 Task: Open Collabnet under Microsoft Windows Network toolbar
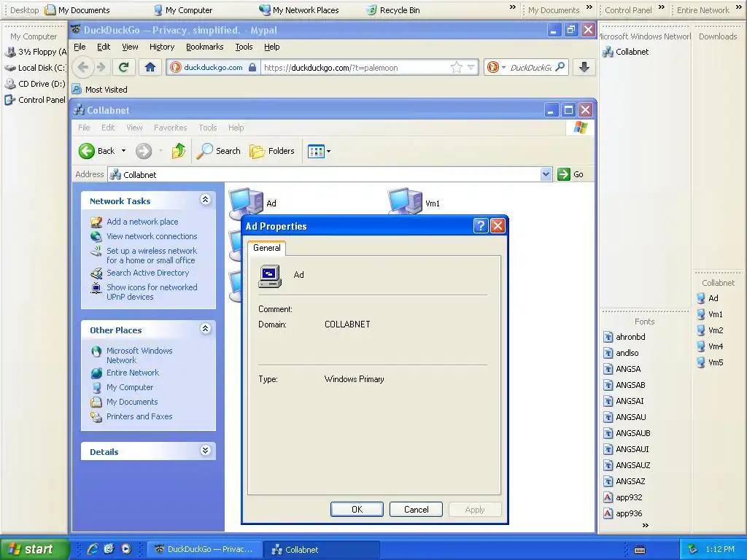tap(625, 52)
